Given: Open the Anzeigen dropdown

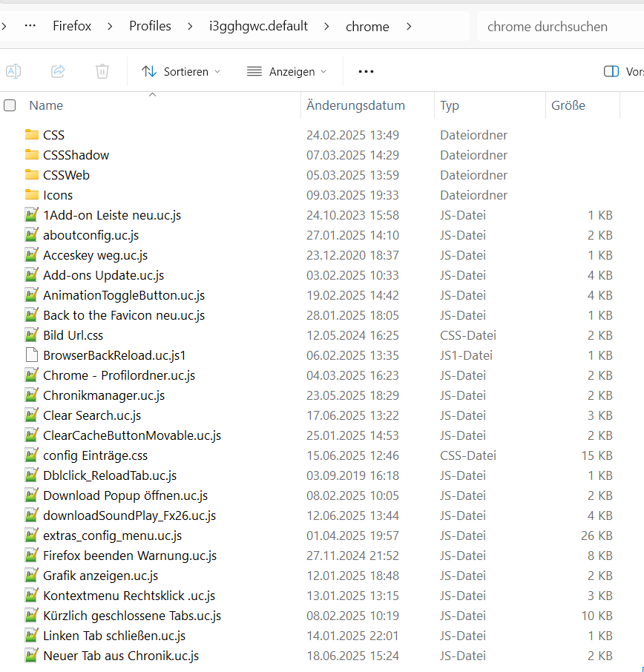Looking at the screenshot, I should click(x=286, y=71).
